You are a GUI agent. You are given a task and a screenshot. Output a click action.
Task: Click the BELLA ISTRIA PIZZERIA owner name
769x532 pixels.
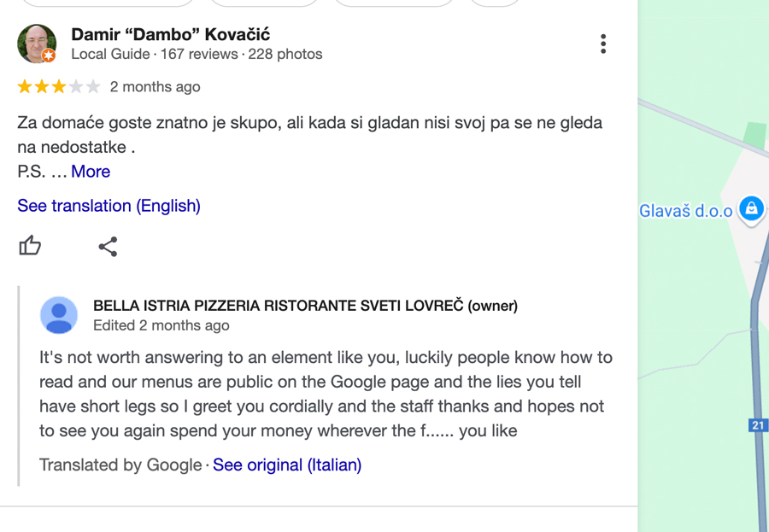pos(305,306)
